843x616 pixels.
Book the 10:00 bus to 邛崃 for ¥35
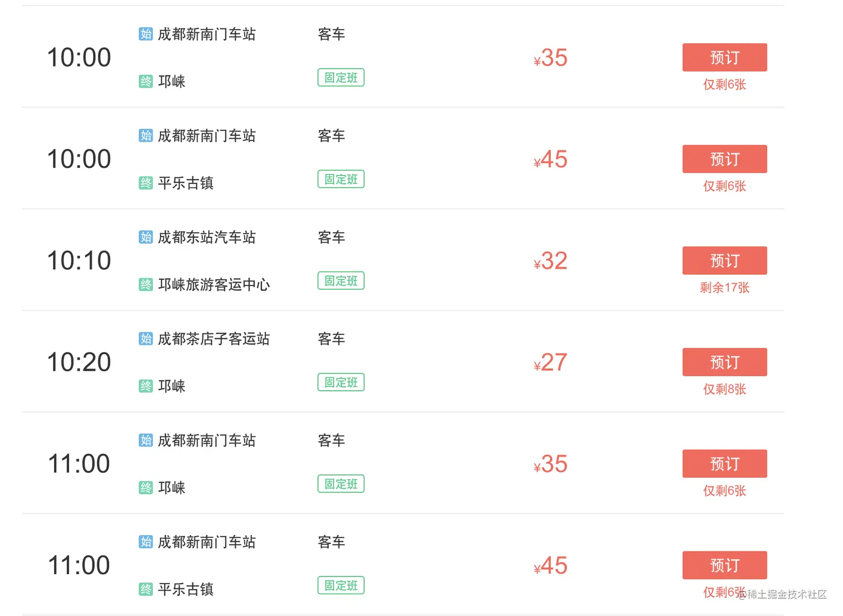click(x=724, y=57)
